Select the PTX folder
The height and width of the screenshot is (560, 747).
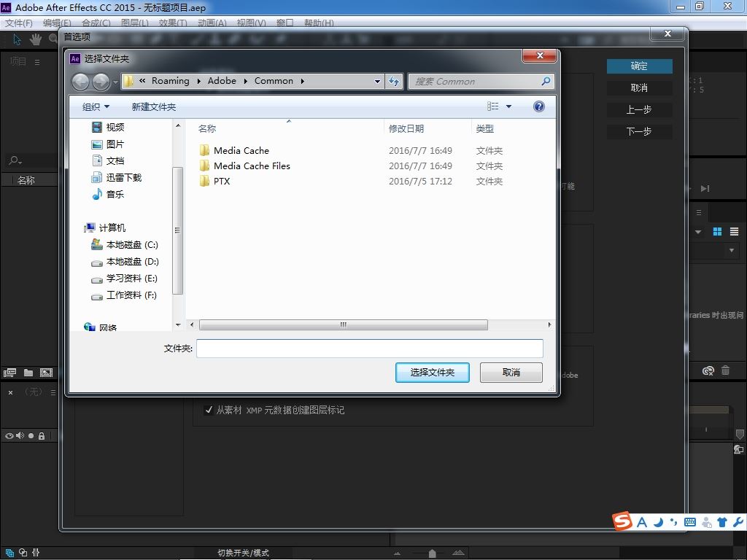(221, 181)
